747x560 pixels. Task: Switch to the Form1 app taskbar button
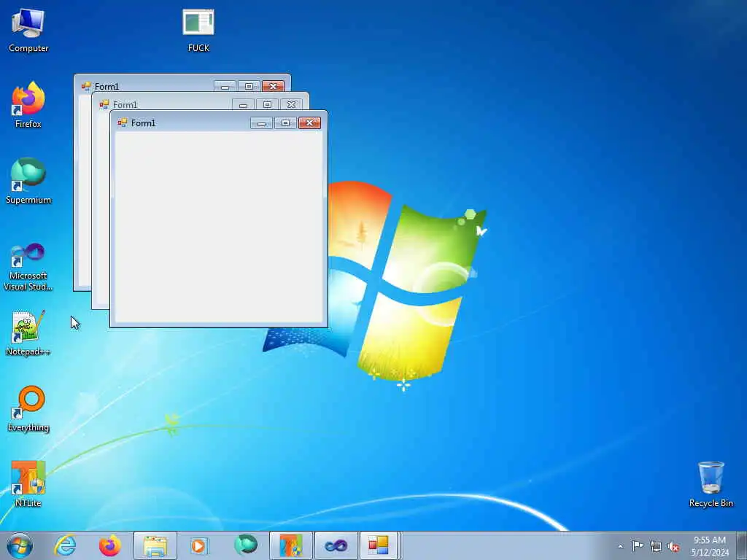pos(379,545)
